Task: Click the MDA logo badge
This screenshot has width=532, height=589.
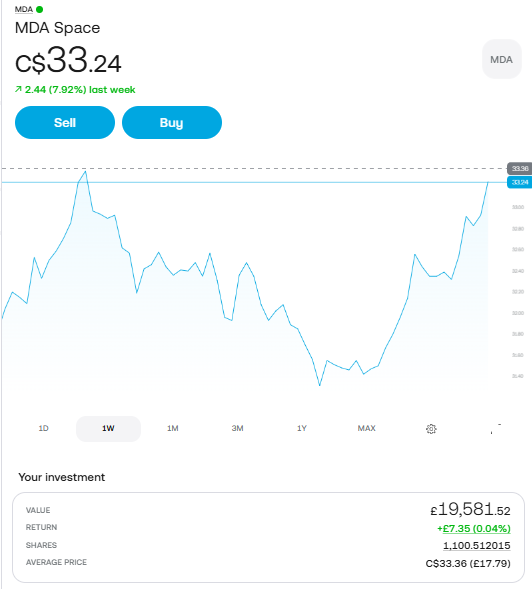Action: 502,59
